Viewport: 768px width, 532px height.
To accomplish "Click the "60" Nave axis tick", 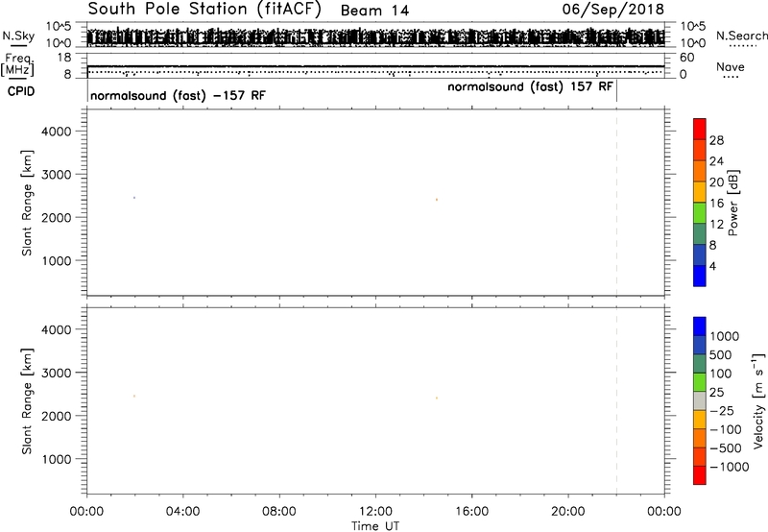I will pyautogui.click(x=687, y=58).
